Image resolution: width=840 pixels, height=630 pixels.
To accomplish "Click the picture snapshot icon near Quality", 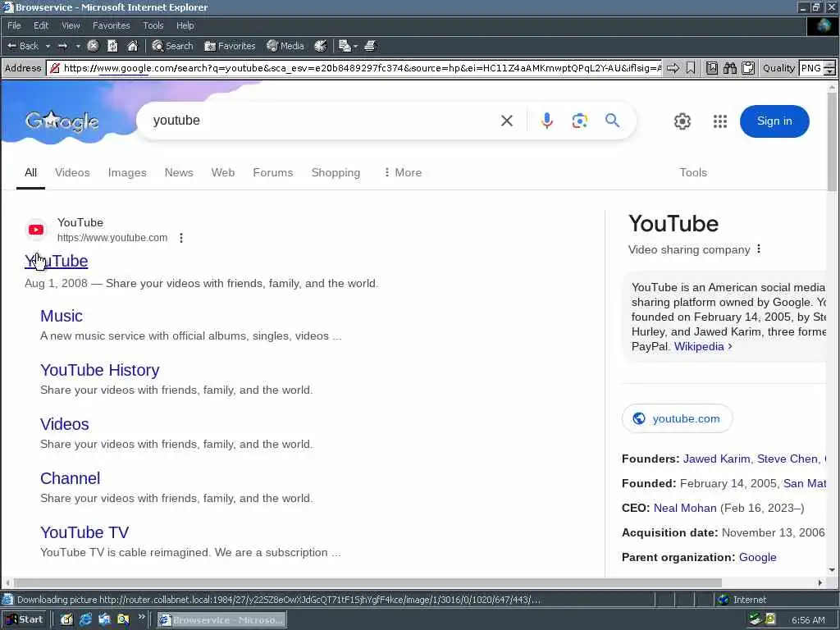I will point(711,68).
